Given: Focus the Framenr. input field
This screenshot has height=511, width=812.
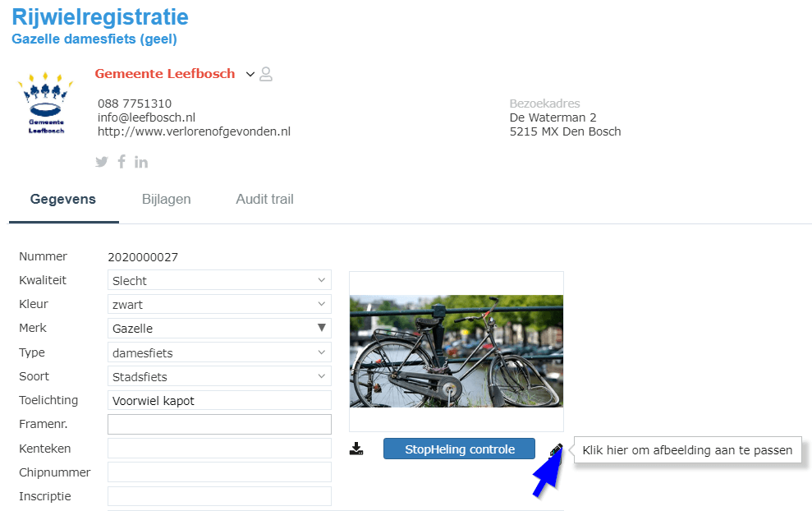Looking at the screenshot, I should (219, 424).
